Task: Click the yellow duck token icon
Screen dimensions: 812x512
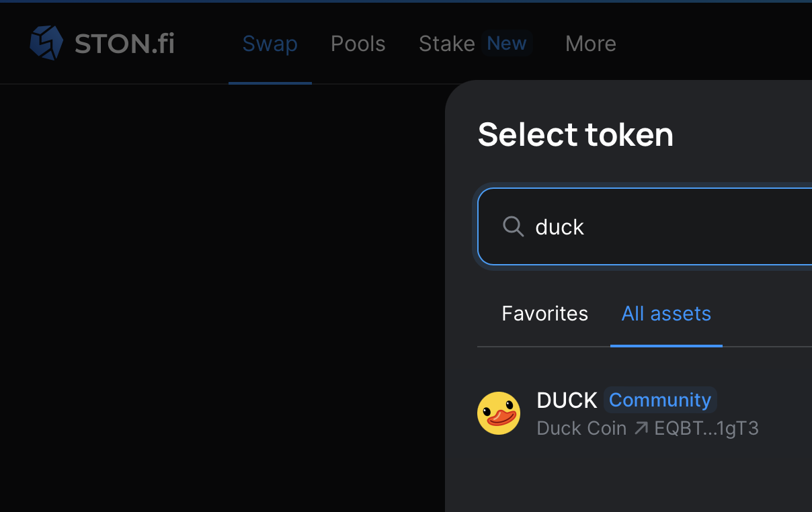Action: pyautogui.click(x=499, y=413)
